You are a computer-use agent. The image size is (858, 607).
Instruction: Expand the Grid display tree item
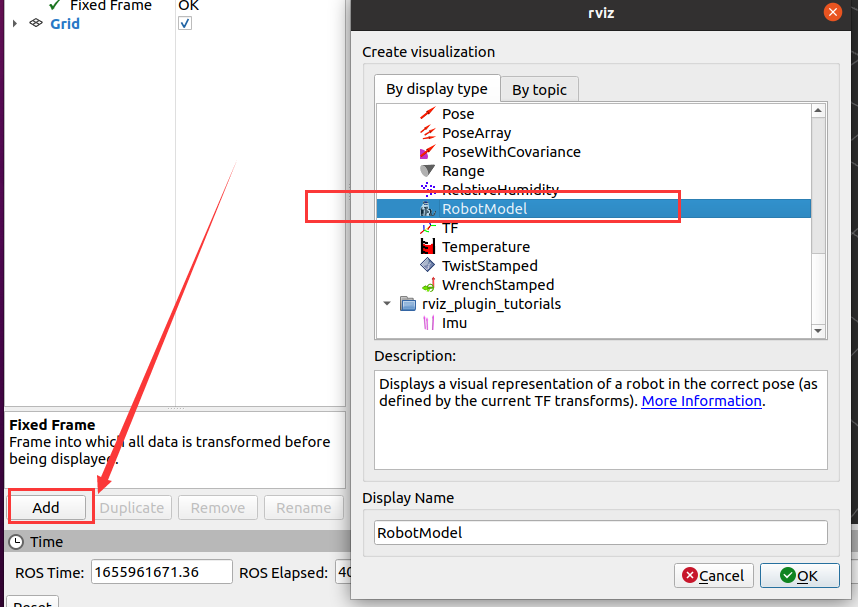[x=15, y=23]
